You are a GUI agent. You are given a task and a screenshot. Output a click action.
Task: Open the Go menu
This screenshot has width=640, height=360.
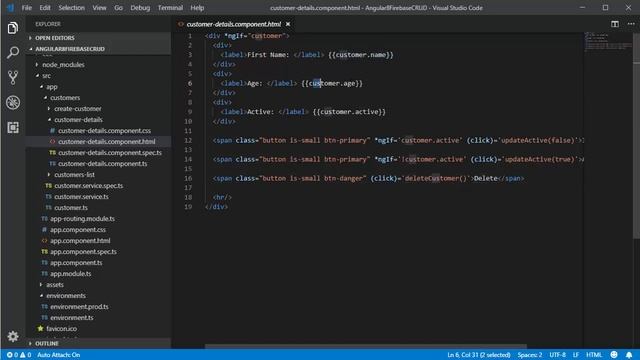(118, 8)
